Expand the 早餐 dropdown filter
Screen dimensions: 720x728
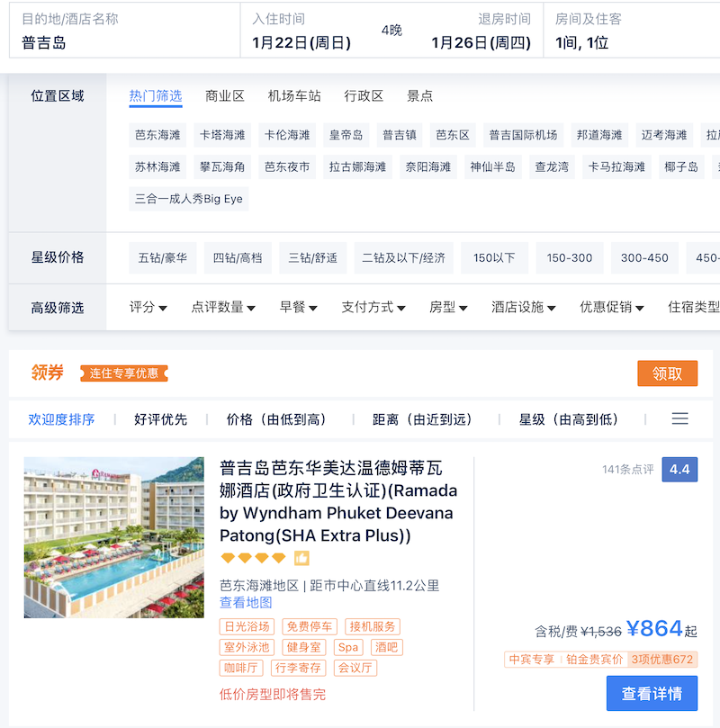(x=298, y=307)
